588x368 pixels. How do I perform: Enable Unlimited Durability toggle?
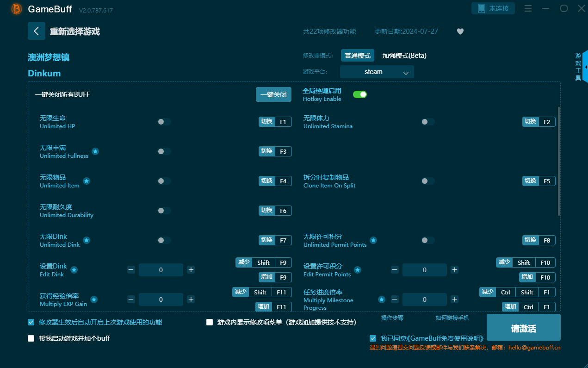pyautogui.click(x=164, y=211)
